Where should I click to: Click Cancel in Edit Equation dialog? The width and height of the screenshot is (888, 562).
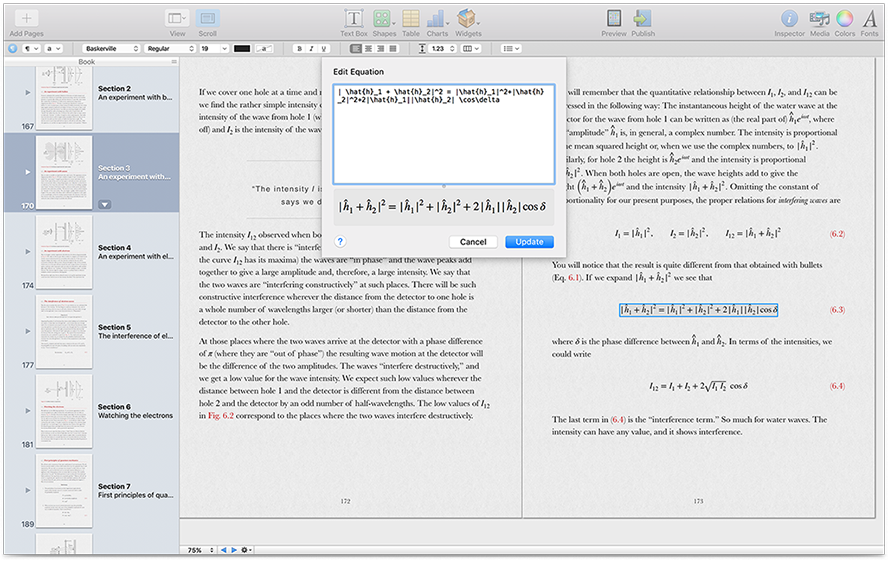[x=473, y=241]
